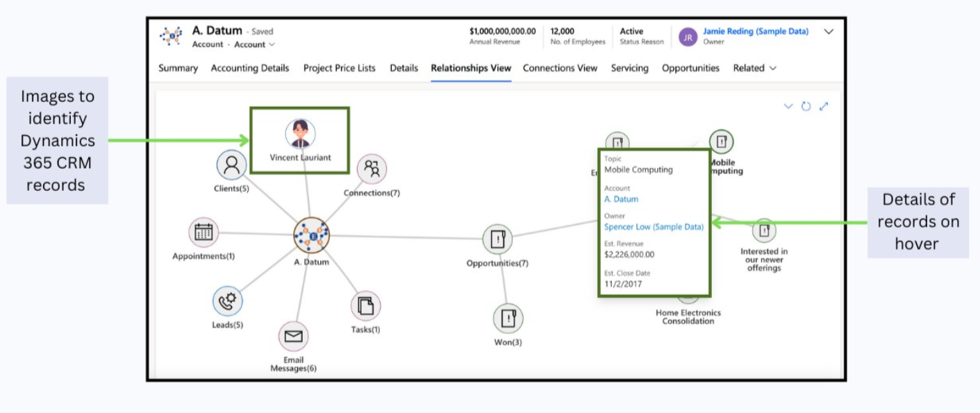Select the Tasks(1) node icon
The width and height of the screenshot is (980, 413).
tap(365, 306)
